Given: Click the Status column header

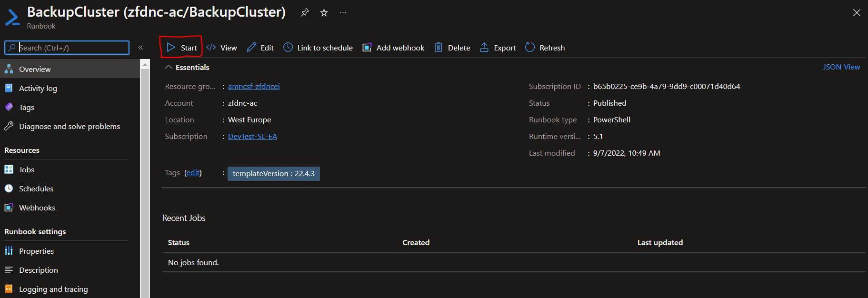Looking at the screenshot, I should point(179,242).
